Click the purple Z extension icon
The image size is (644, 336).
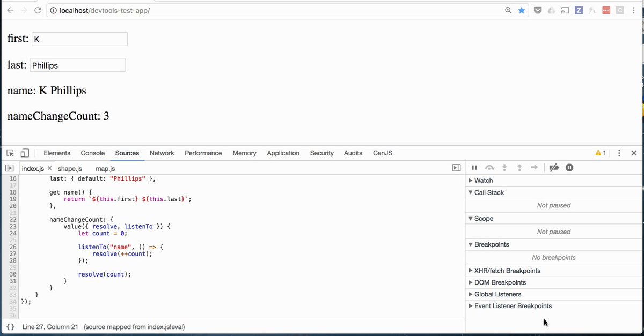pyautogui.click(x=579, y=10)
